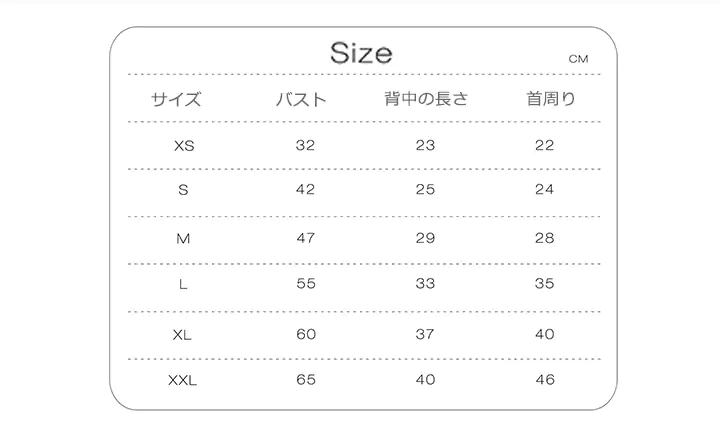
Task: Click the Size title heading
Action: (x=361, y=52)
